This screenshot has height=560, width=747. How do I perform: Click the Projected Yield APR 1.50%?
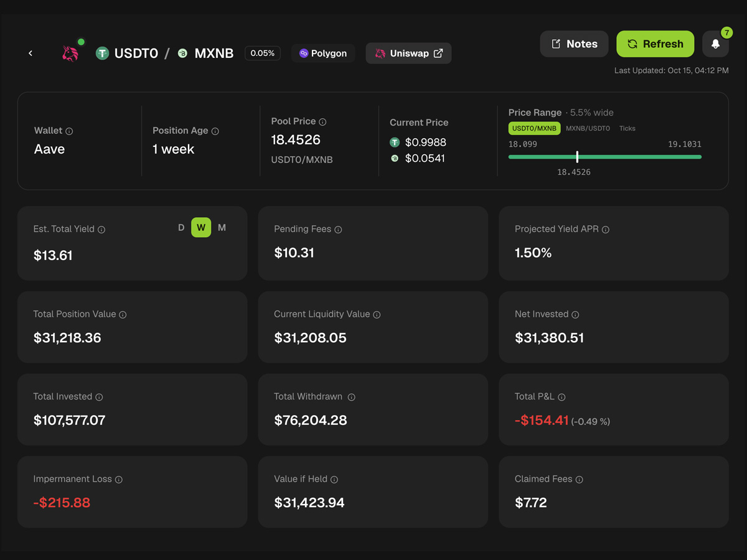coord(533,253)
